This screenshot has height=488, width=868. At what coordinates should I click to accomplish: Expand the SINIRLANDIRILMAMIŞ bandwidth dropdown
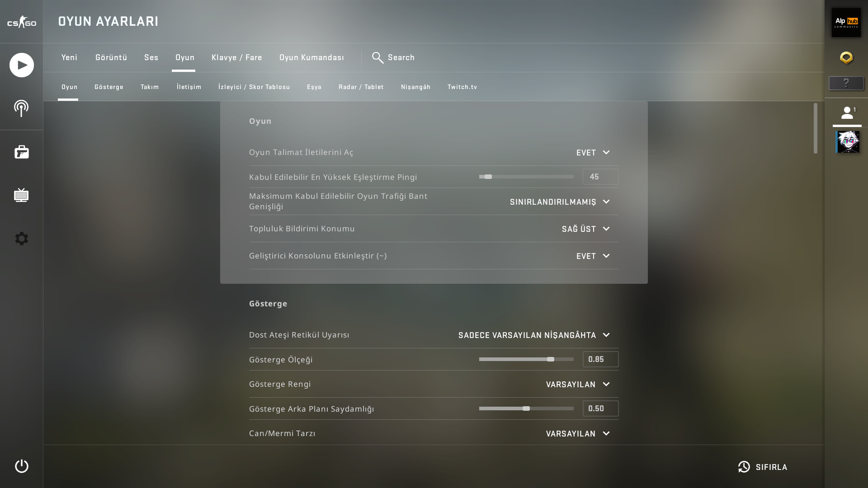(560, 202)
